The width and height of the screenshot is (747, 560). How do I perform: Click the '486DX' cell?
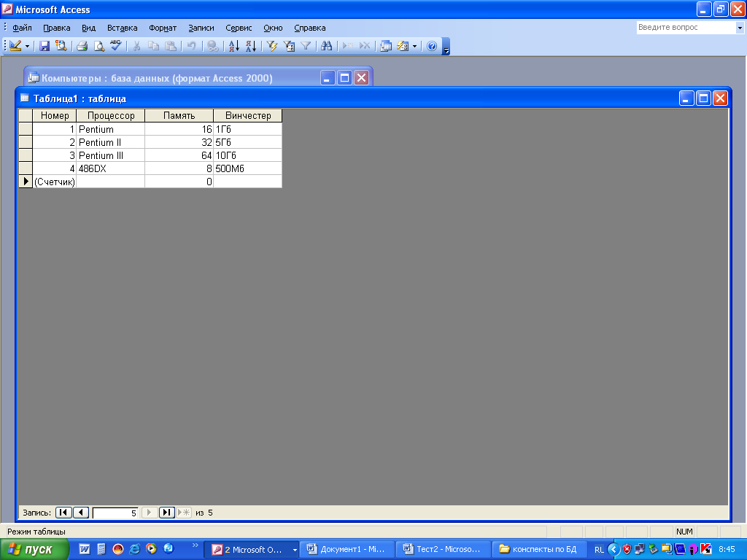tap(111, 168)
